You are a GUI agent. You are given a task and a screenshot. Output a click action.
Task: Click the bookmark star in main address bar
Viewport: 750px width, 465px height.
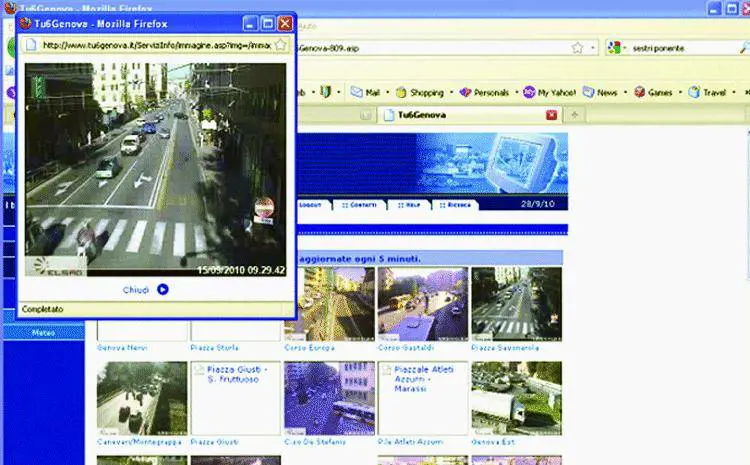pyautogui.click(x=577, y=48)
